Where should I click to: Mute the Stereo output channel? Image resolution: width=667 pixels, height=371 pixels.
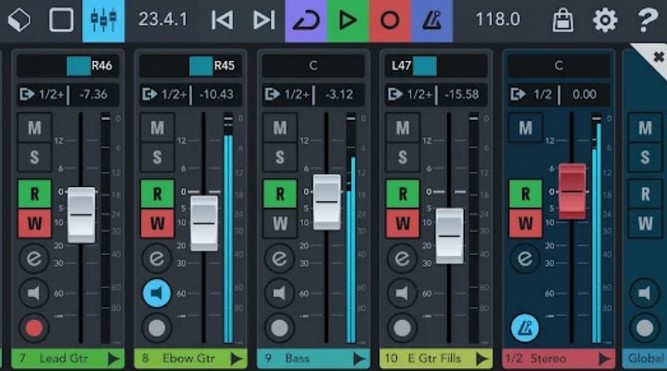click(525, 127)
